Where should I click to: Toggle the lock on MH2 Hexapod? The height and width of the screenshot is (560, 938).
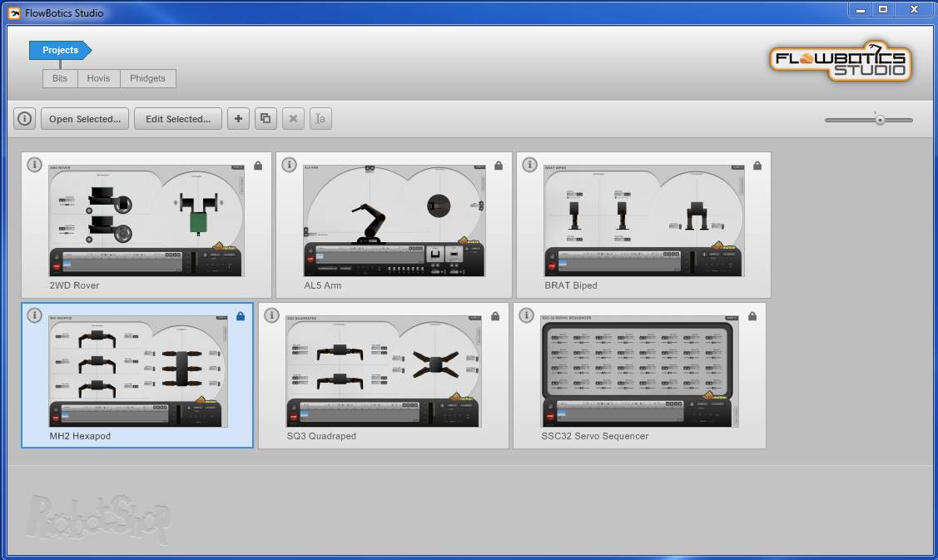coord(241,315)
